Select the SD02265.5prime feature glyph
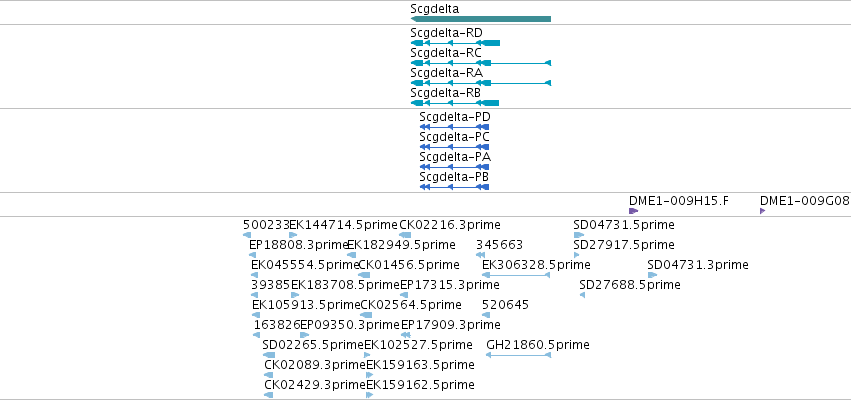The image size is (851, 400). tap(269, 355)
